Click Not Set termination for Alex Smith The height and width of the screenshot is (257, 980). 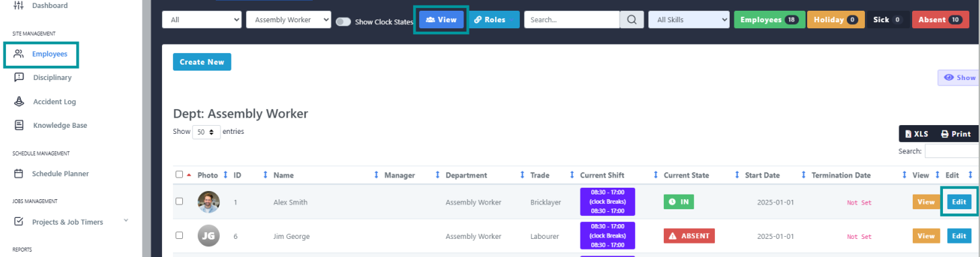pos(859,203)
